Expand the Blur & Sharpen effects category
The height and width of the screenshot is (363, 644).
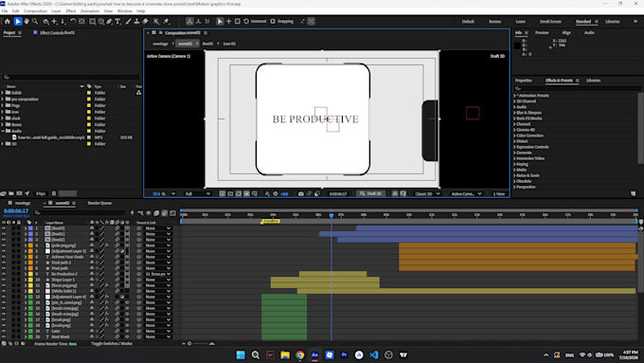point(514,113)
